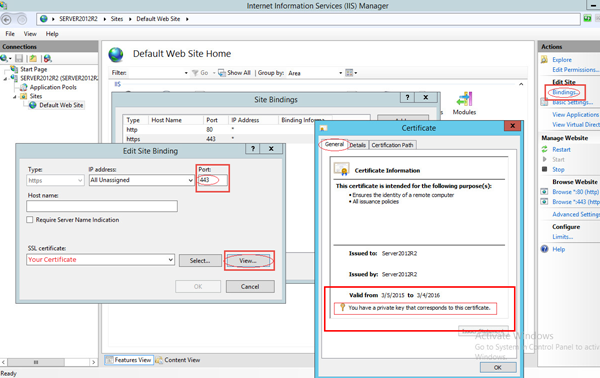Click the Restart link under Manage Website
Image resolution: width=600 pixels, height=378 pixels.
[561, 149]
